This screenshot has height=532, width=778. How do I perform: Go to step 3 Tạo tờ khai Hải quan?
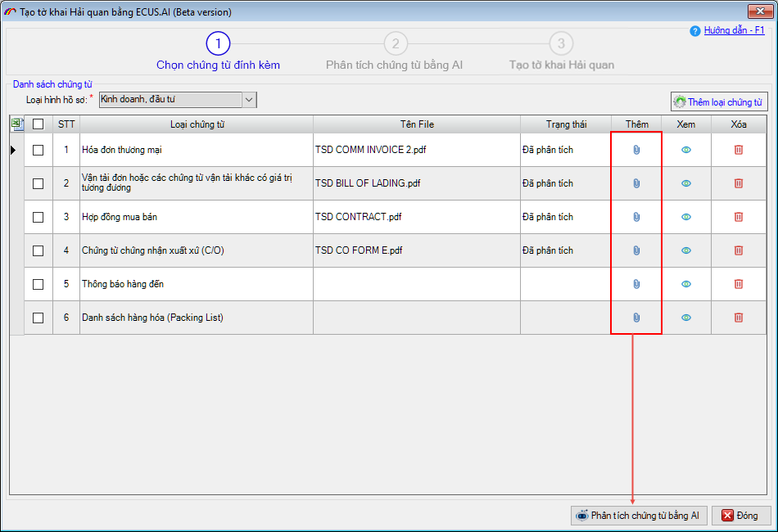[x=561, y=44]
